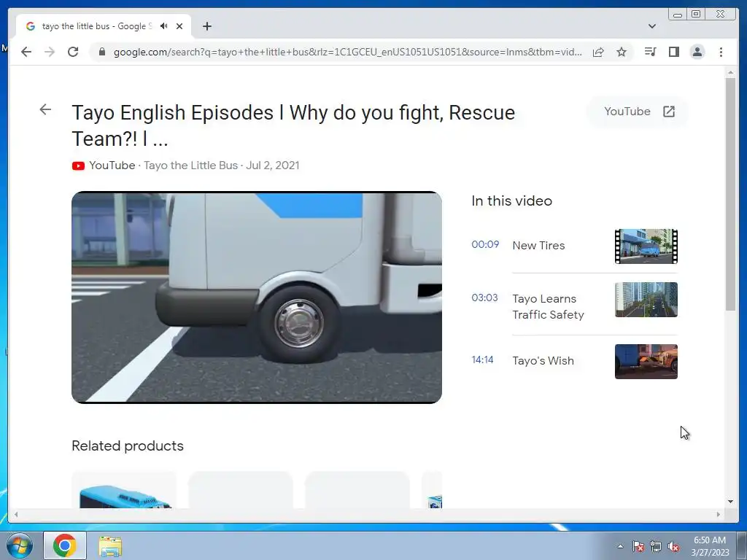
Task: Select the New Tires chapter title
Action: click(x=538, y=245)
